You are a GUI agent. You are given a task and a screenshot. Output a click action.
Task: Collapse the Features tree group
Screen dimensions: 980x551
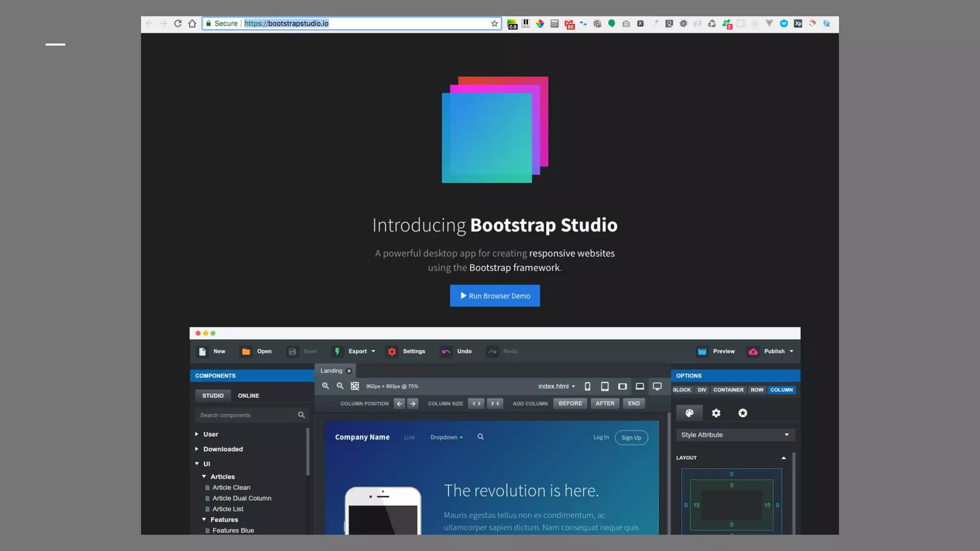204,520
